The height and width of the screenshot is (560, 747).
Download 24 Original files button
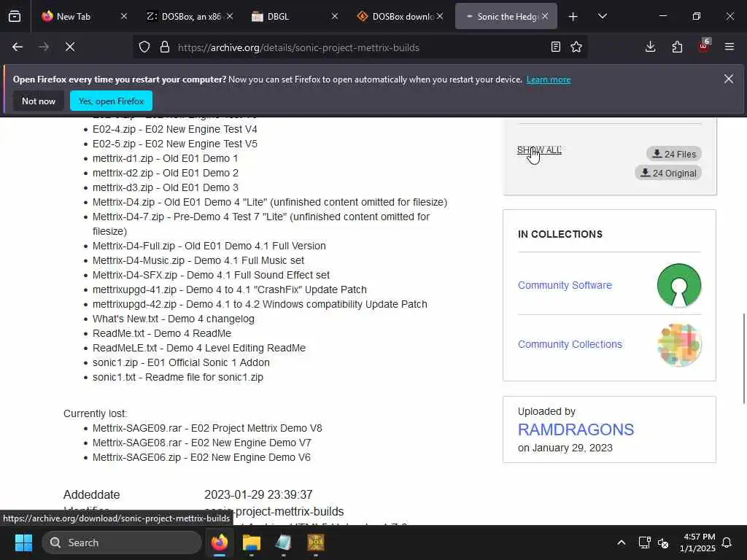pos(668,173)
